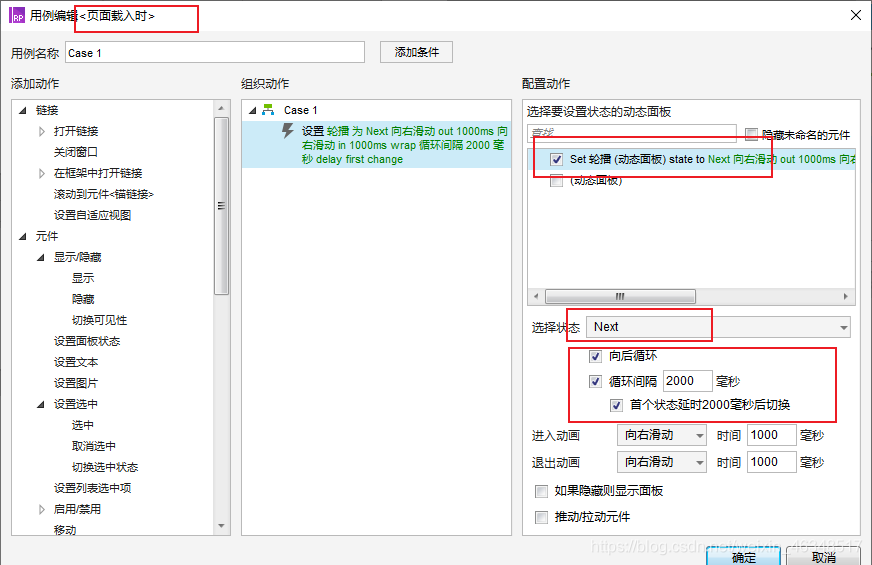Expand the 打开链接 tree node
The width and height of the screenshot is (872, 565).
tap(42, 131)
